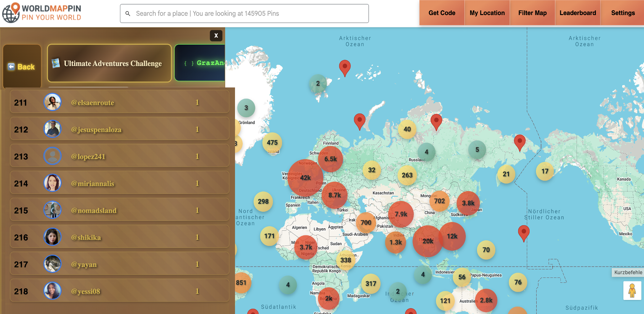Focus the place search field
This screenshot has height=314, width=644.
244,14
